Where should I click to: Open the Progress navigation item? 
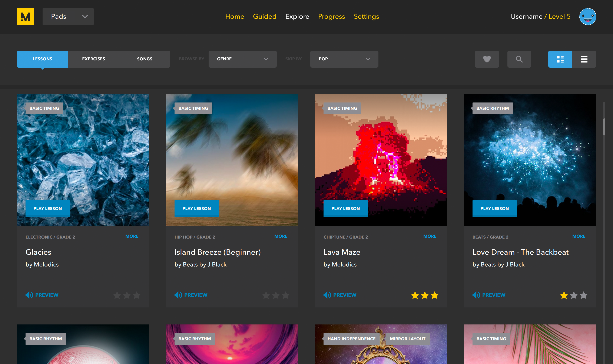[x=331, y=16]
